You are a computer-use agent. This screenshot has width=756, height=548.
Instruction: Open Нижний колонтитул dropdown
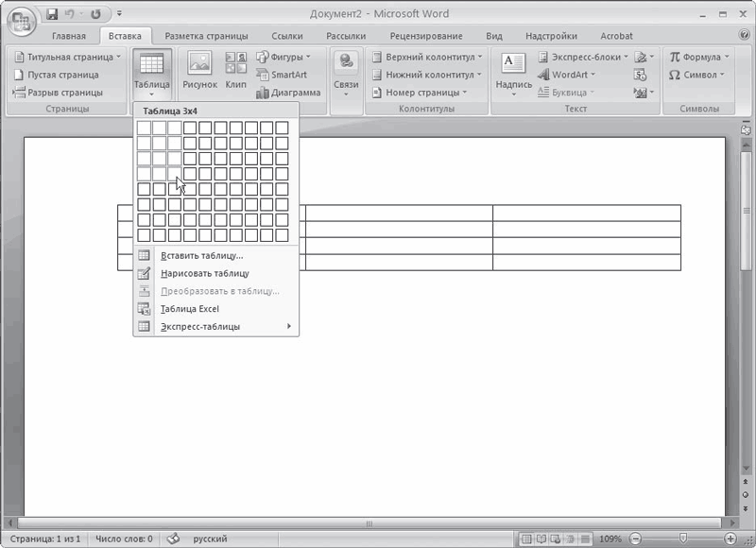point(427,75)
